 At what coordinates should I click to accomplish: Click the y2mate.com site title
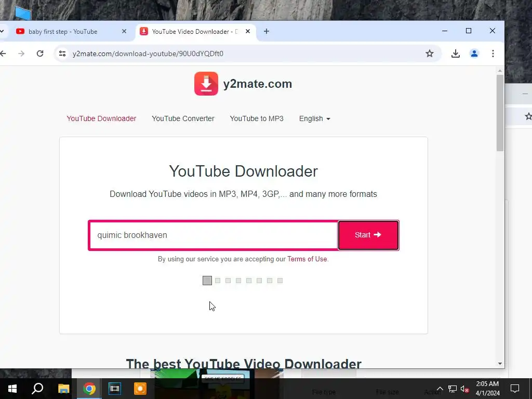pos(258,84)
